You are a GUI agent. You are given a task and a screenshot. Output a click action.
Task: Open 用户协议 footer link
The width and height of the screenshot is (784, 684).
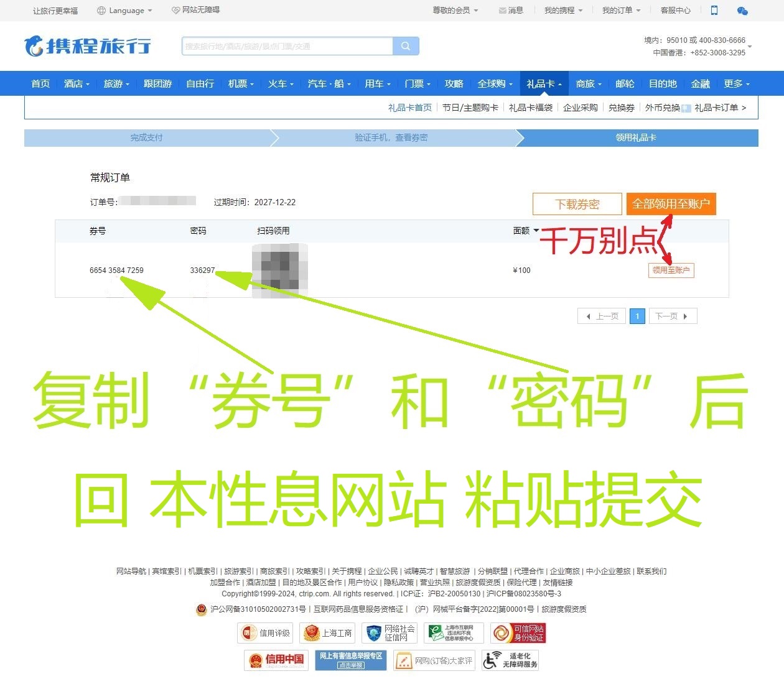pos(363,583)
